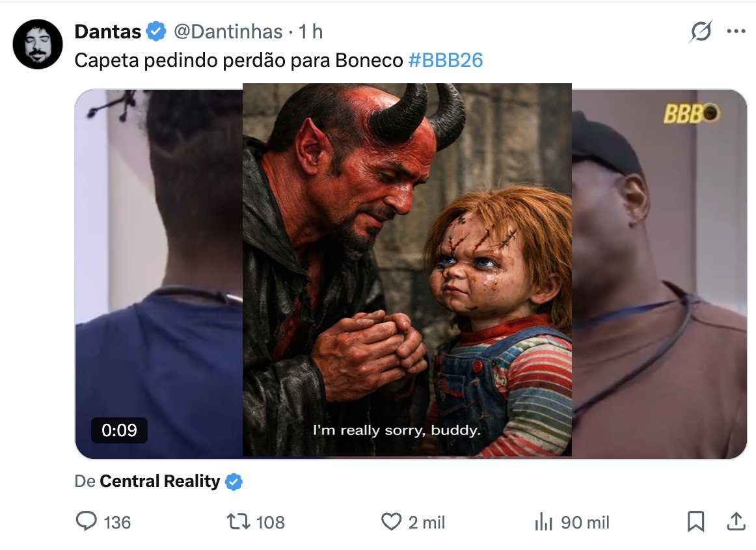This screenshot has height=550, width=756.
Task: Click the Dantas display name
Action: [x=109, y=31]
